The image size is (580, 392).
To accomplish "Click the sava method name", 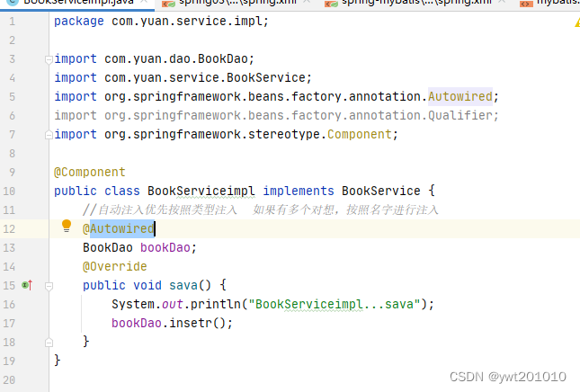I will [183, 285].
